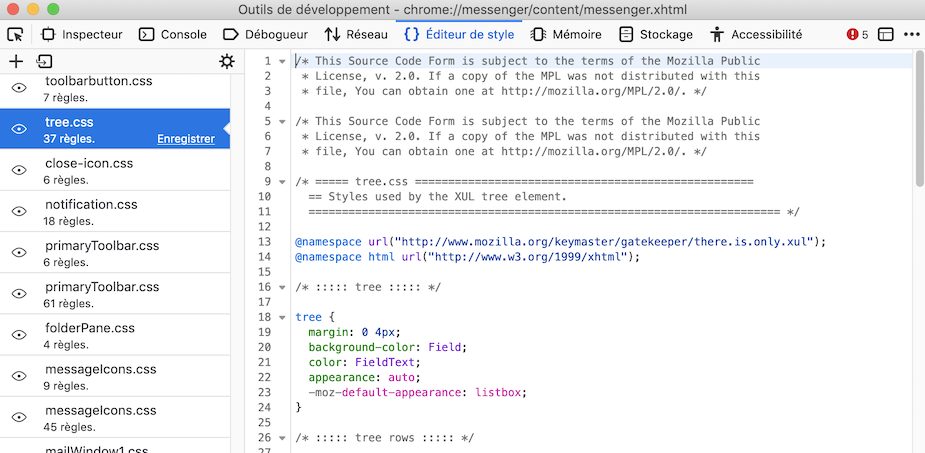The height and width of the screenshot is (453, 925).
Task: Place cursor on 'background-color: Field;' line
Action: pyautogui.click(x=387, y=347)
